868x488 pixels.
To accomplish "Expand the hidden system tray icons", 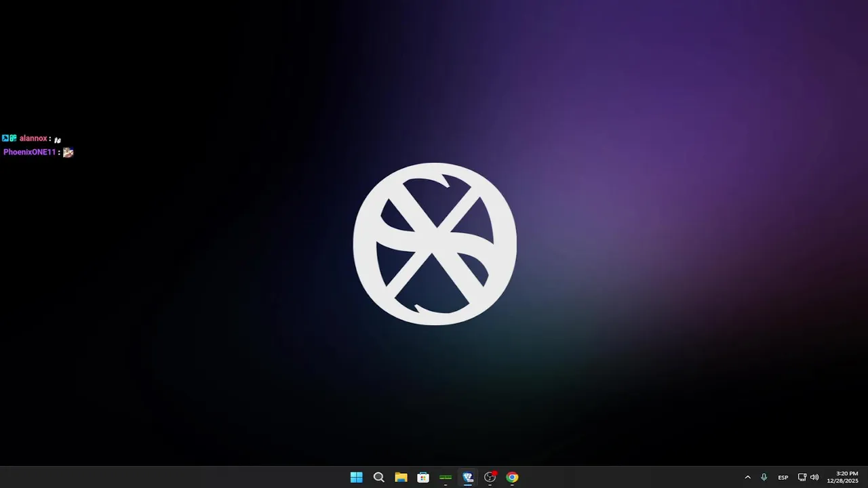I will tap(747, 477).
